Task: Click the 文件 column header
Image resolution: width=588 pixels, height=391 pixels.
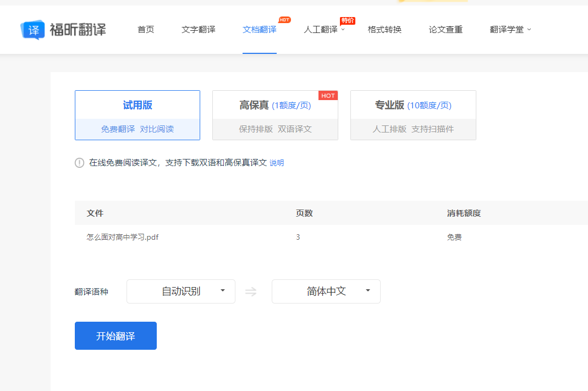Action: coord(95,213)
